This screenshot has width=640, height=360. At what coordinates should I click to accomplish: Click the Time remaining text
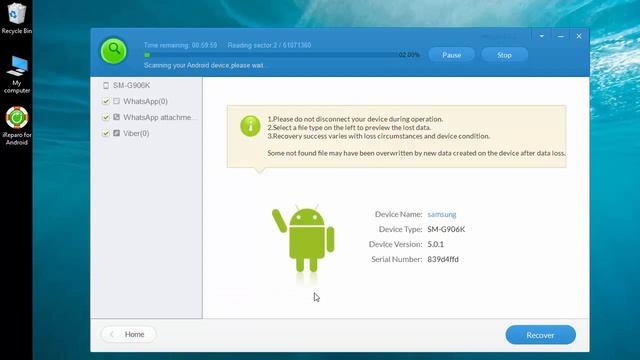coord(180,45)
